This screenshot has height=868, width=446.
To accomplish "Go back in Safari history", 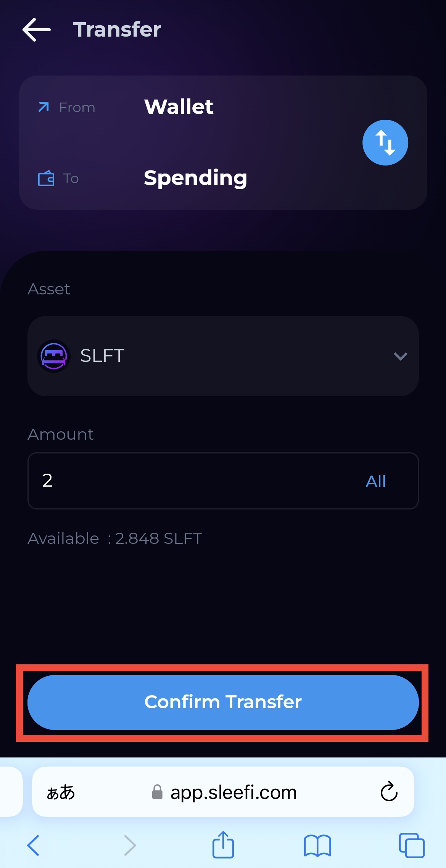I will tap(33, 845).
